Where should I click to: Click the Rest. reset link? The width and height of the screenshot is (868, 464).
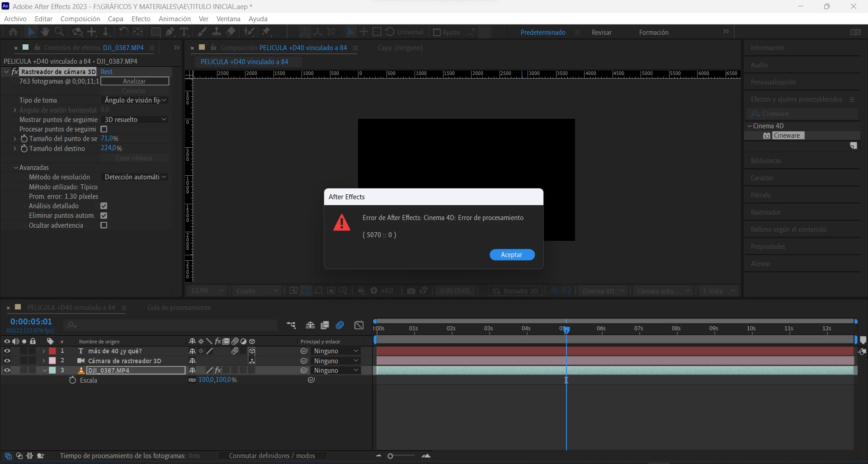tap(107, 72)
